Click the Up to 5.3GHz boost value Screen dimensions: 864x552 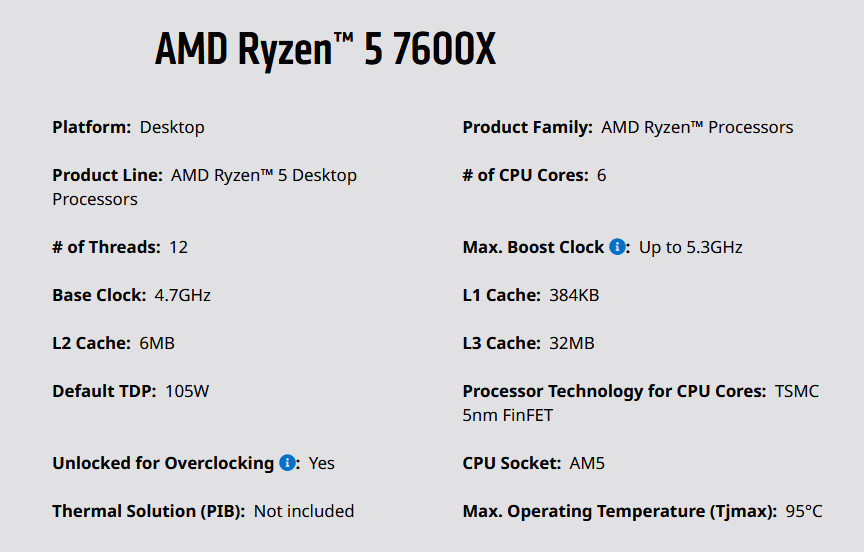pyautogui.click(x=690, y=247)
